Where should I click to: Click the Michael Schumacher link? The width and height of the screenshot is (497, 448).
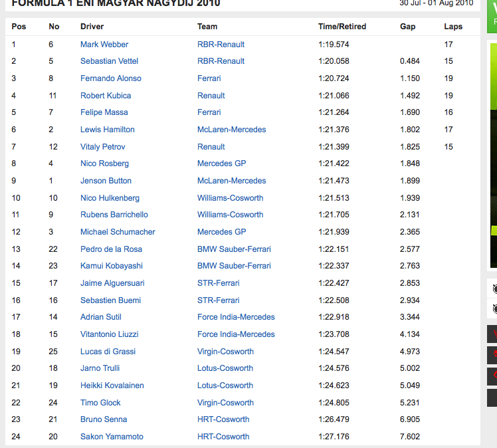tap(118, 232)
